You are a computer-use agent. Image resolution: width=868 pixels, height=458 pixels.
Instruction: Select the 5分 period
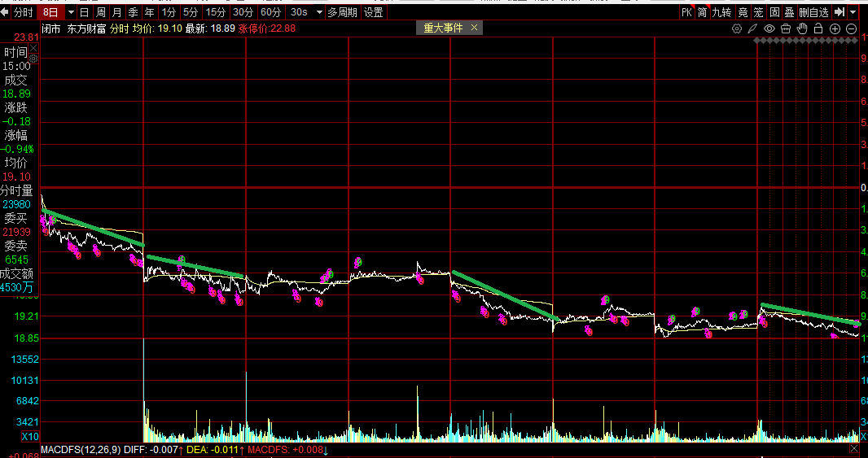pos(190,12)
